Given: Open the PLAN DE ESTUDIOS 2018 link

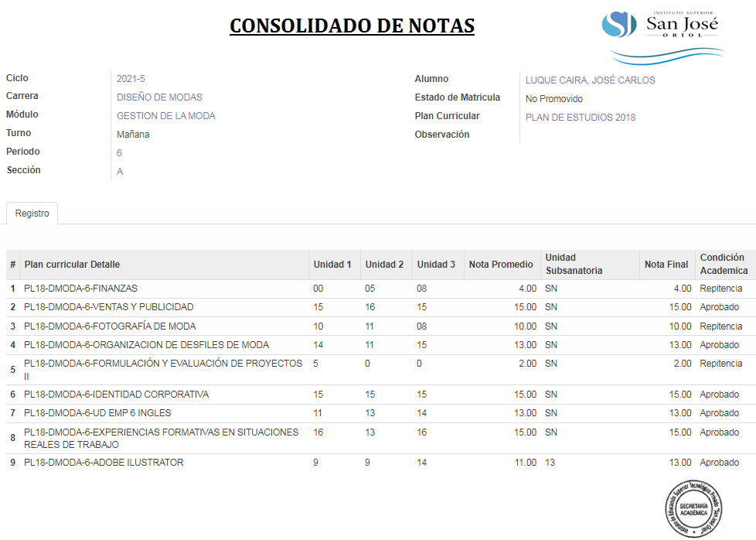Looking at the screenshot, I should tap(580, 118).
